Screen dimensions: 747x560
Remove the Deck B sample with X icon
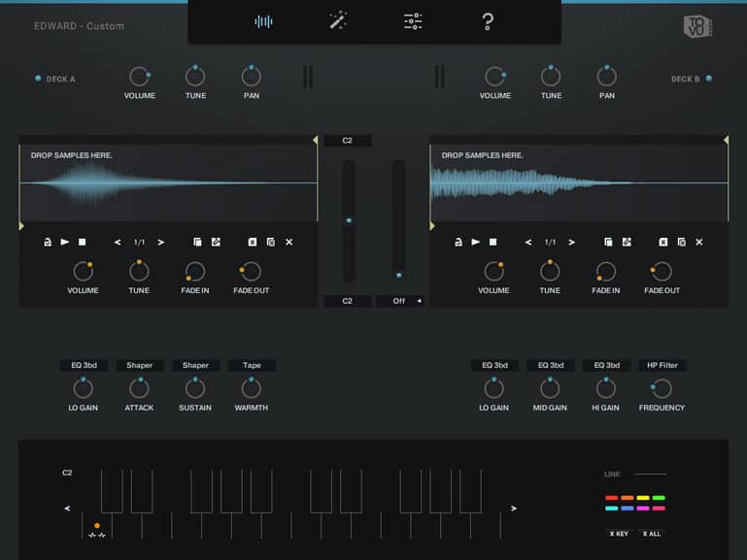(699, 243)
